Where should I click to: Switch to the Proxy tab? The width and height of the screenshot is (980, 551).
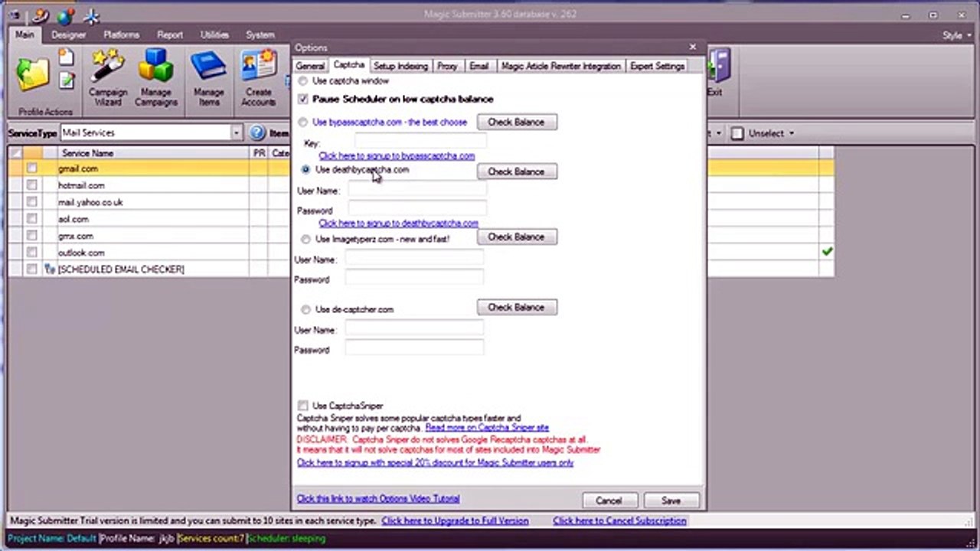pyautogui.click(x=447, y=67)
